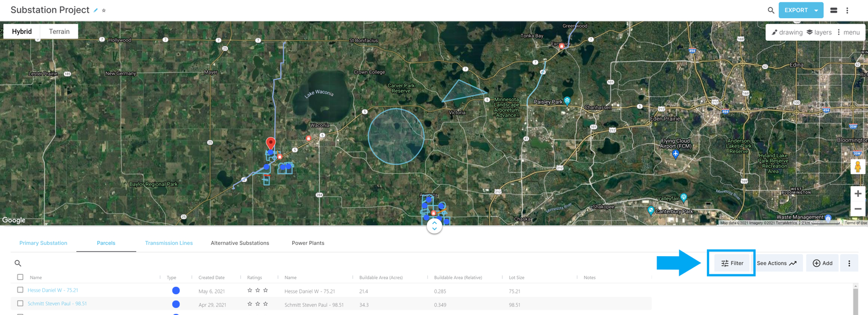Switch map to Terrain view
Screen dimensions: 868x315
click(59, 31)
